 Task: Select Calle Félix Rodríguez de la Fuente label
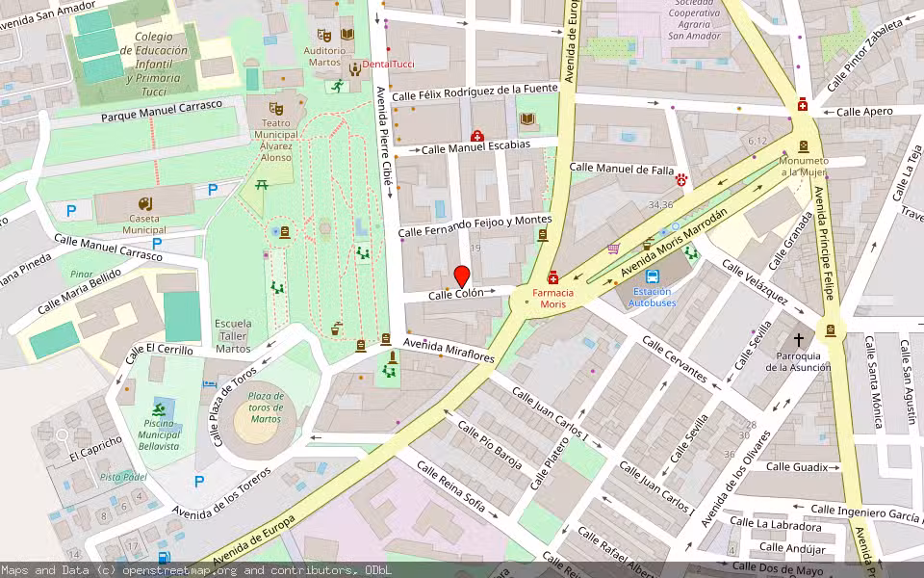pos(475,92)
